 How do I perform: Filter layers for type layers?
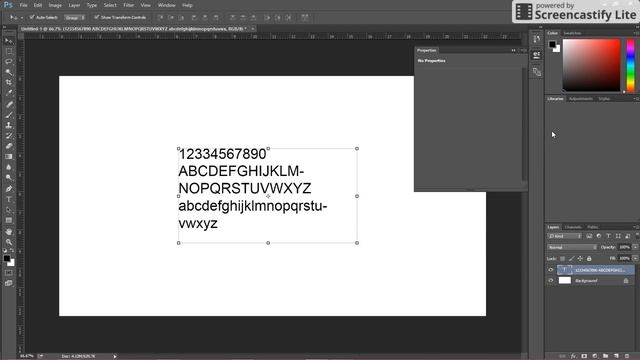point(608,236)
